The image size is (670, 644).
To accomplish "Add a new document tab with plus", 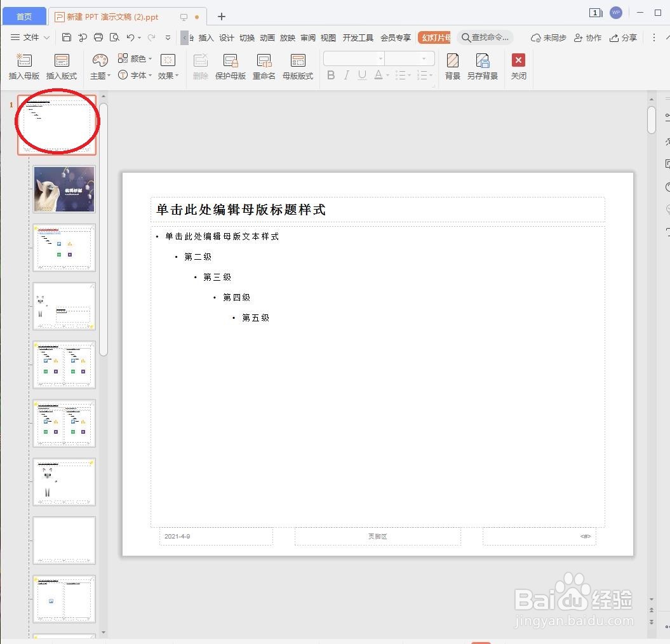I will click(x=222, y=17).
